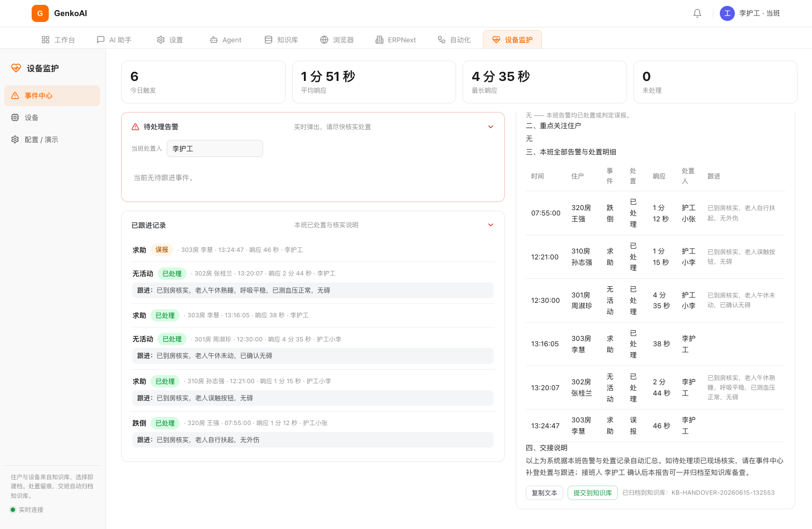Click the 复制文本 button
This screenshot has width=812, height=529.
[x=545, y=493]
